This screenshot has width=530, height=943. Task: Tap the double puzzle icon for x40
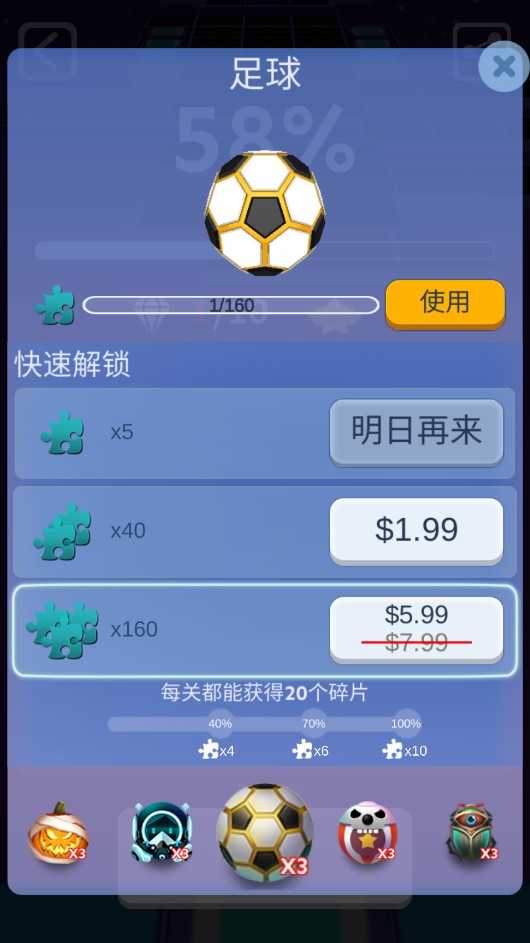click(63, 531)
